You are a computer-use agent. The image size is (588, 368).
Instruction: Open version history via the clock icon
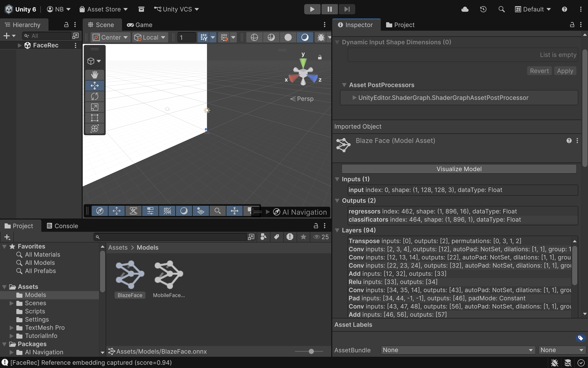(483, 9)
